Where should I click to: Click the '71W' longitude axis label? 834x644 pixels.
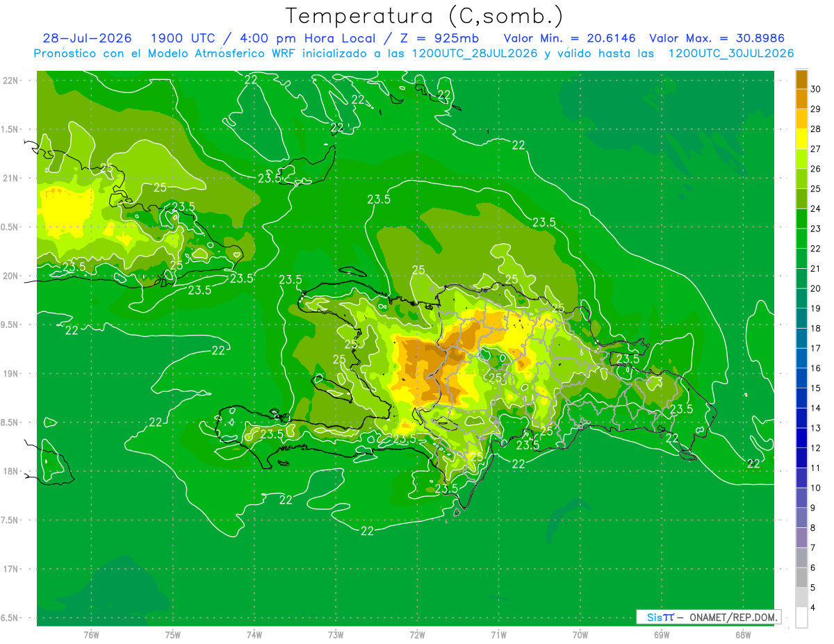[x=498, y=635]
